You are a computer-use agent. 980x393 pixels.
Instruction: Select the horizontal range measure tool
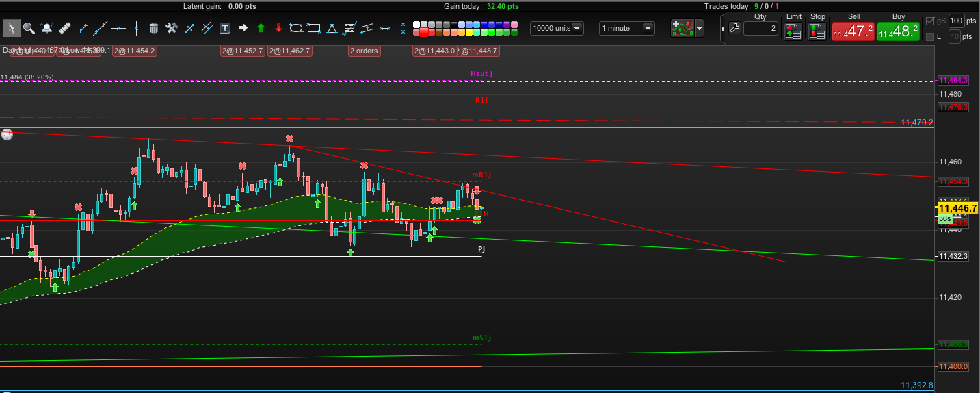point(385,28)
